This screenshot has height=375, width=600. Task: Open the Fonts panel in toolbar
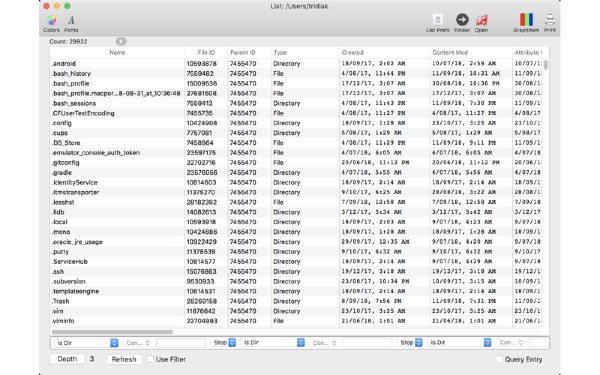point(71,23)
